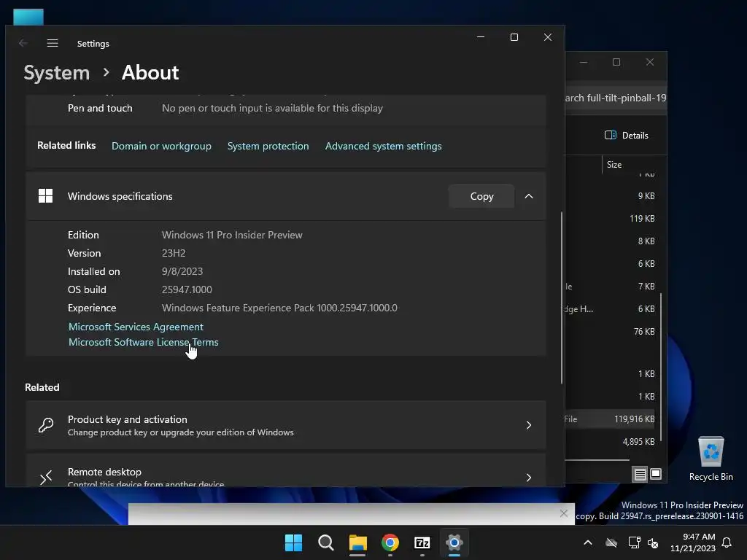Viewport: 747px width, 560px height.
Task: Open Microsoft Services Agreement link
Action: (x=136, y=327)
